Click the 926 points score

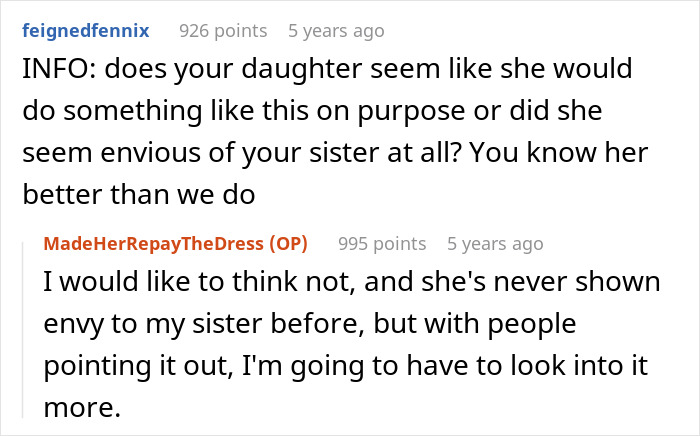(x=224, y=31)
